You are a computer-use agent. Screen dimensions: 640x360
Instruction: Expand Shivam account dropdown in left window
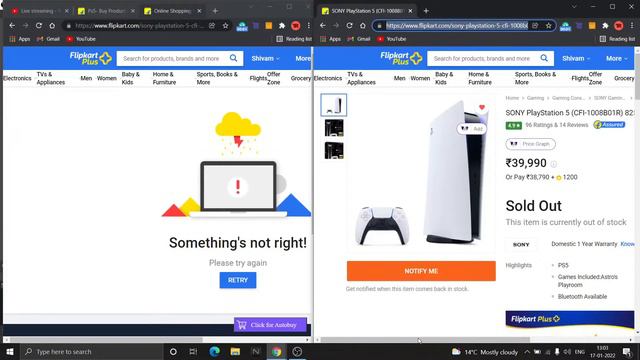point(265,58)
